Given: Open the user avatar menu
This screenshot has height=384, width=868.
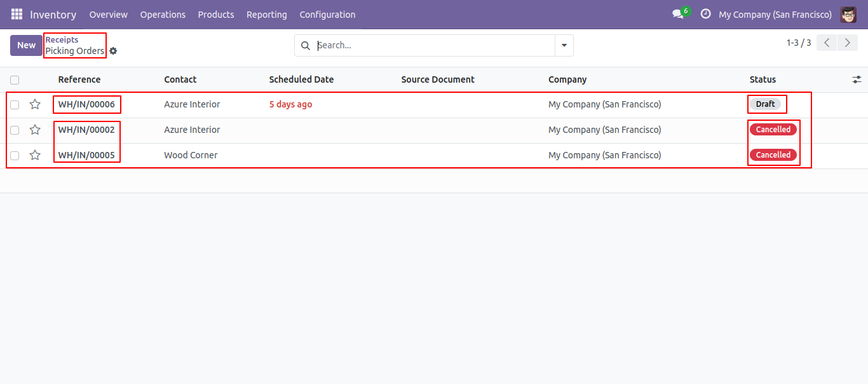Looking at the screenshot, I should [848, 14].
